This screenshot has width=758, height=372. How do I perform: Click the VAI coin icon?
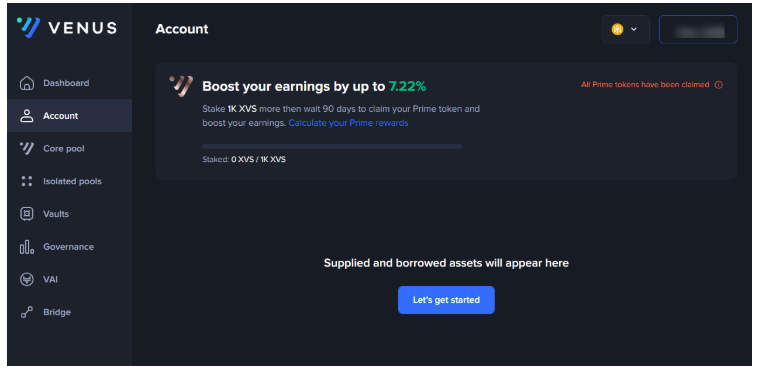click(x=27, y=279)
